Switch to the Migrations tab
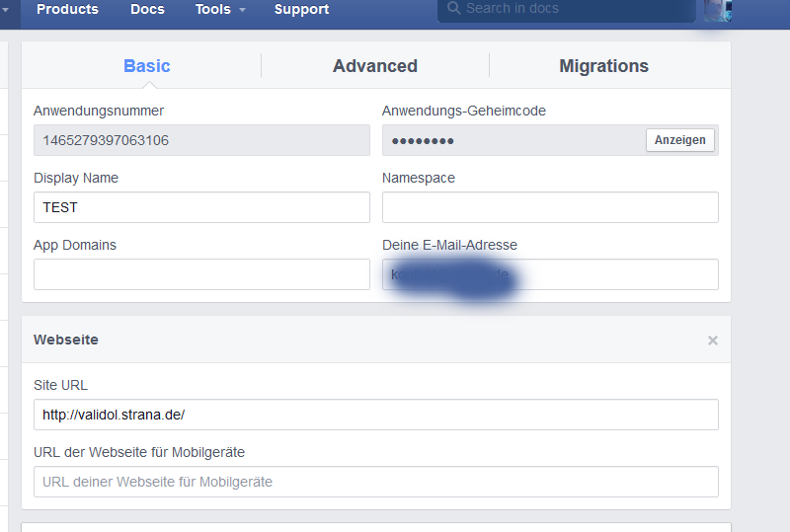The image size is (790, 532). click(603, 66)
